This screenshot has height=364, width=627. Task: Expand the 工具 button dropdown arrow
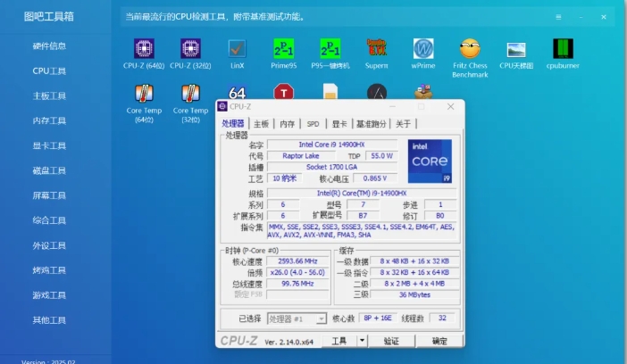pyautogui.click(x=362, y=341)
